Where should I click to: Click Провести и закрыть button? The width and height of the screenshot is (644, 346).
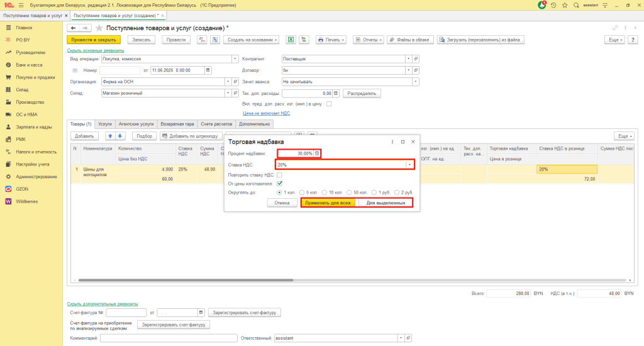pyautogui.click(x=94, y=40)
